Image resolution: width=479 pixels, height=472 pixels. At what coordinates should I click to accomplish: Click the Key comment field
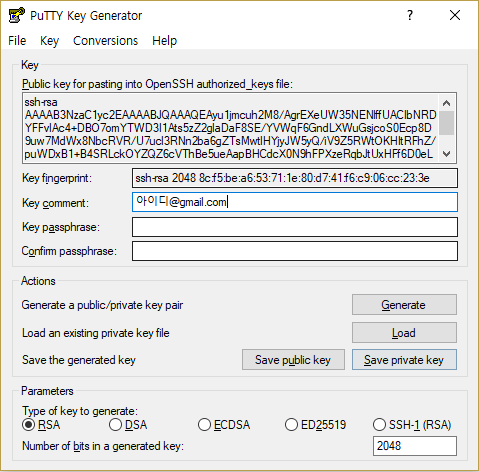tap(295, 202)
